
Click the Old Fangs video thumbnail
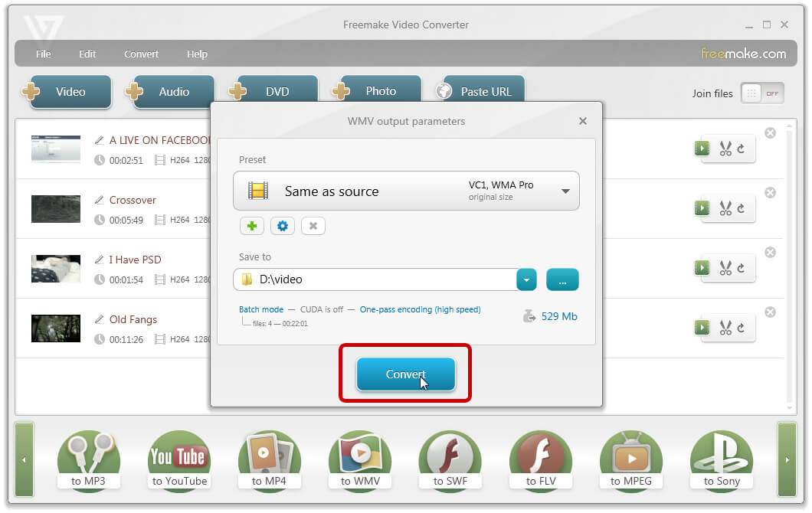click(x=56, y=328)
